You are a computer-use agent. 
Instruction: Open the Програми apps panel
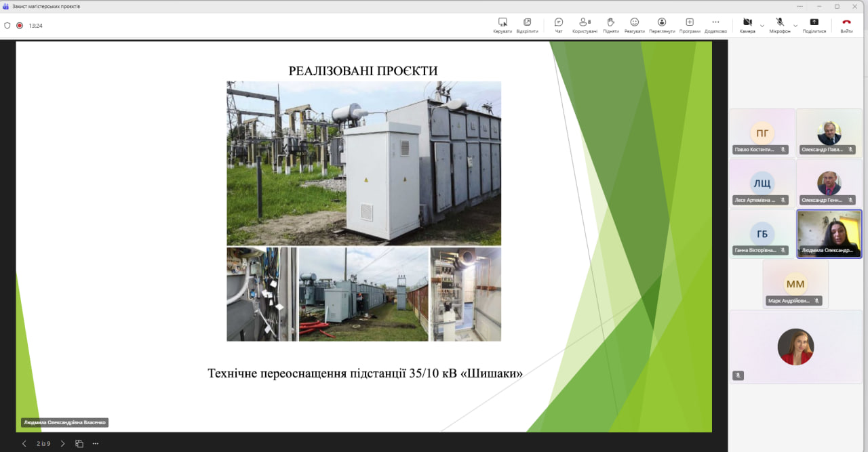[690, 26]
